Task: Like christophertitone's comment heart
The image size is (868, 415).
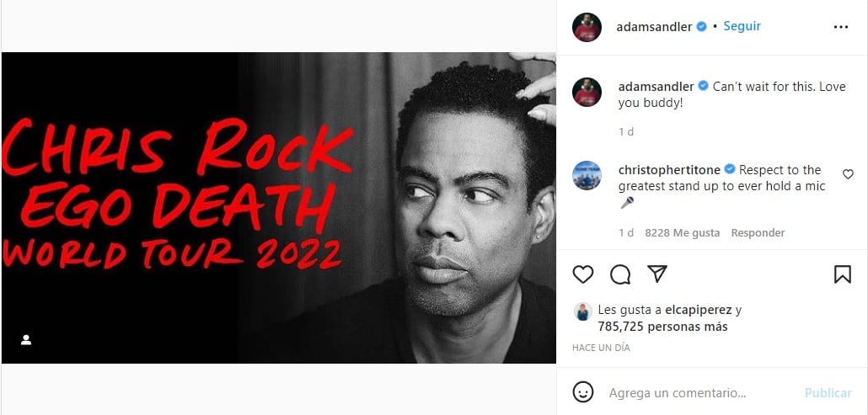Action: 848,174
